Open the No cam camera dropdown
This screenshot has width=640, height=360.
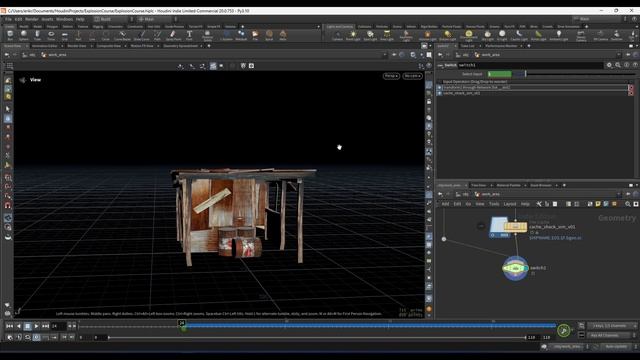point(412,76)
